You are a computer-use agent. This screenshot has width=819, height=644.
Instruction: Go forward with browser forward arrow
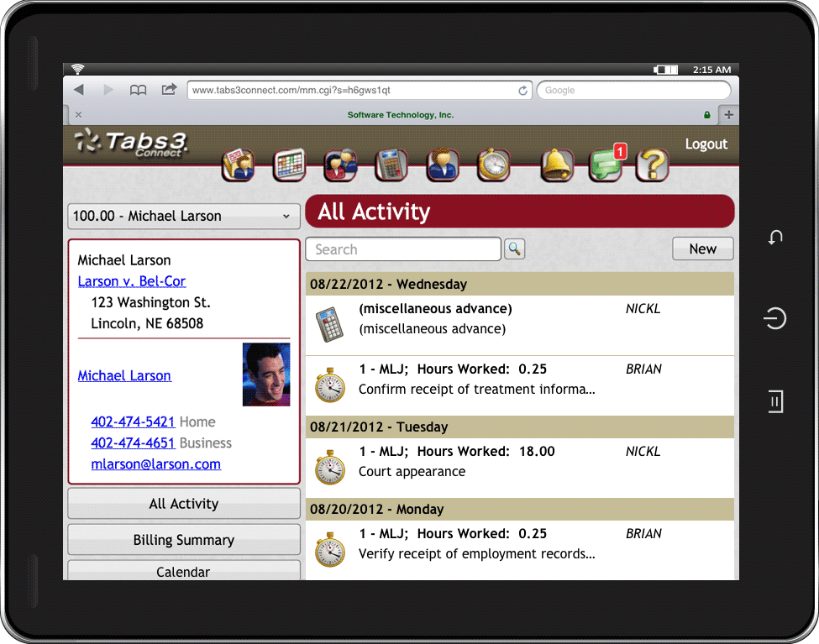pos(108,90)
